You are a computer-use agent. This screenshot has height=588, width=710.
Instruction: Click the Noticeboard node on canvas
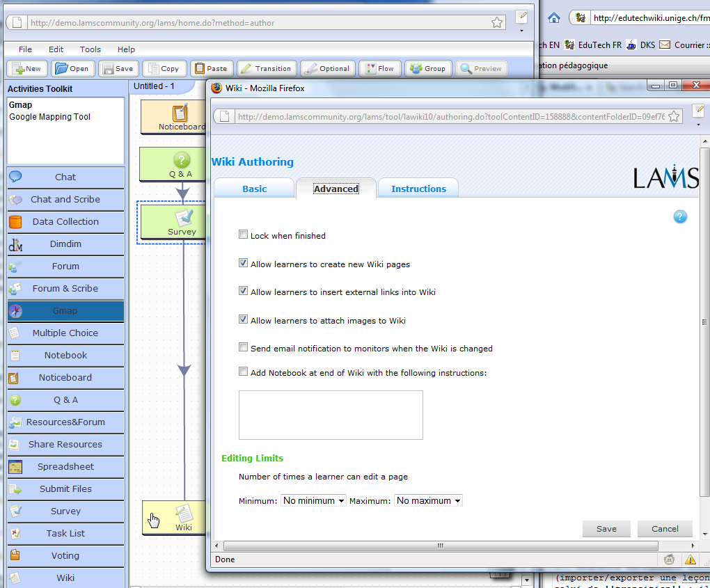point(173,117)
